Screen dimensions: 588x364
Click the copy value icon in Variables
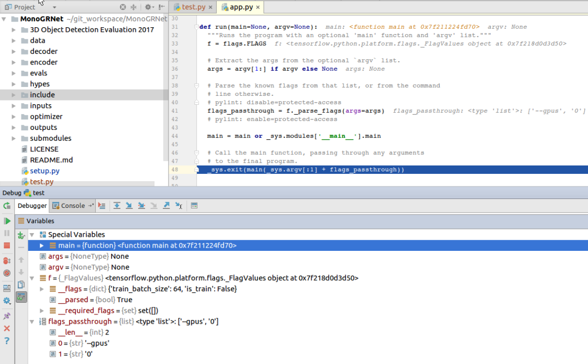21,284
